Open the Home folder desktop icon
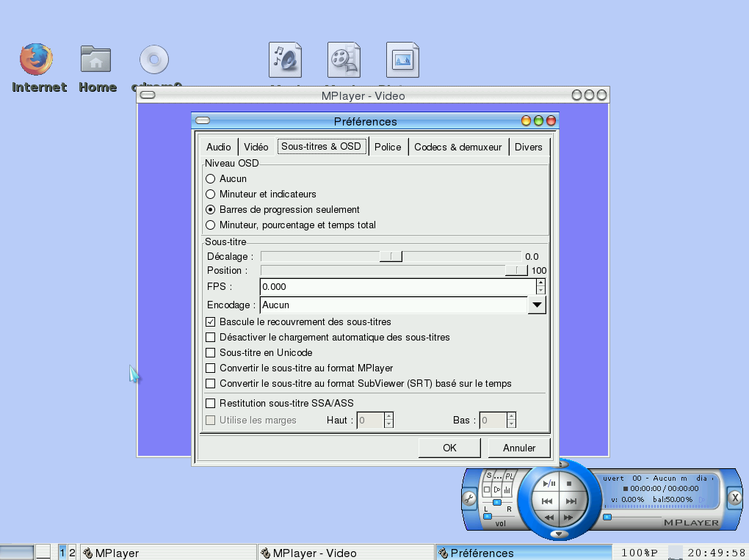 (x=95, y=59)
